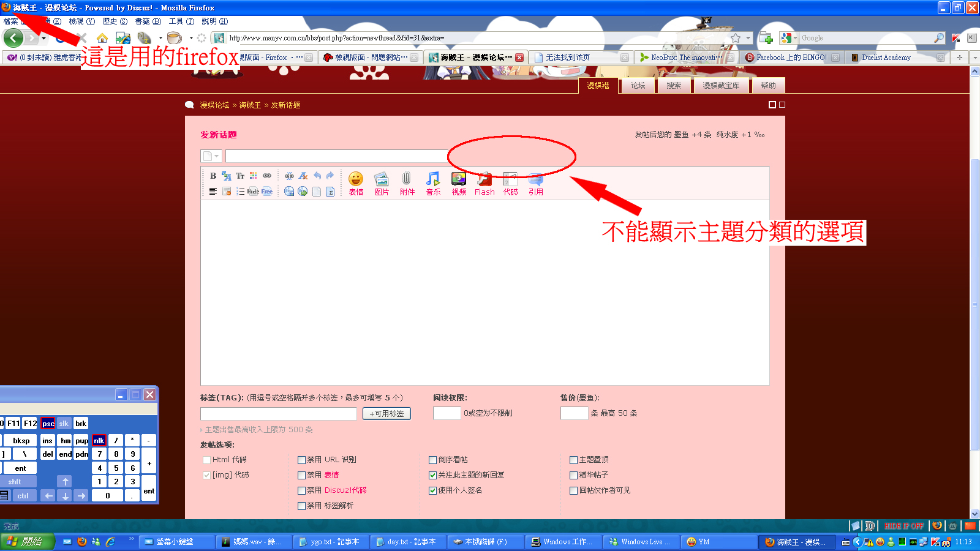980x551 pixels.
Task: Insert Free tag in the post
Action: pyautogui.click(x=267, y=192)
